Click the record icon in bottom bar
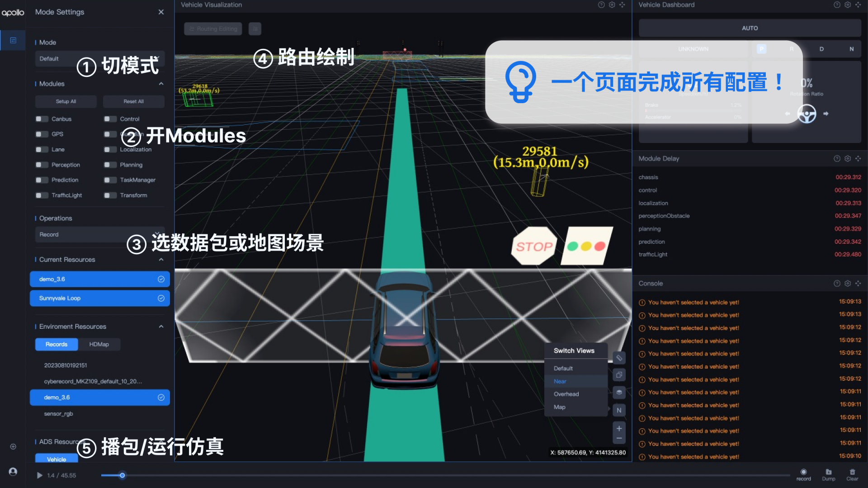This screenshot has width=868, height=488. 803,472
